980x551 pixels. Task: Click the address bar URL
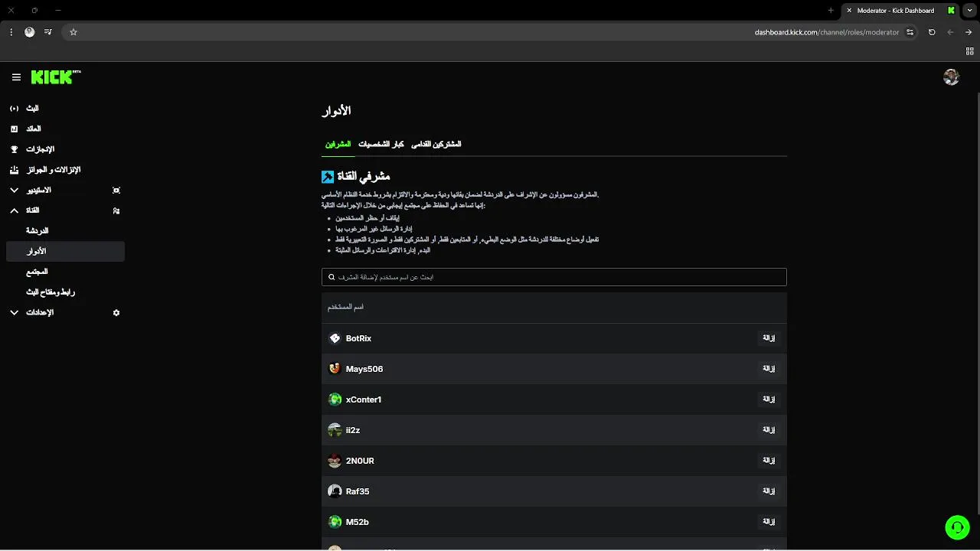point(827,32)
